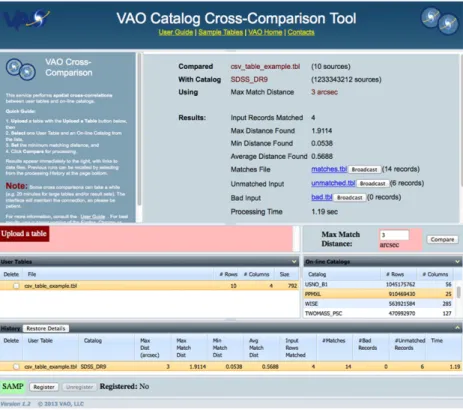463x410 pixels.
Task: Click the Size column header in User Tables
Action: pos(286,274)
